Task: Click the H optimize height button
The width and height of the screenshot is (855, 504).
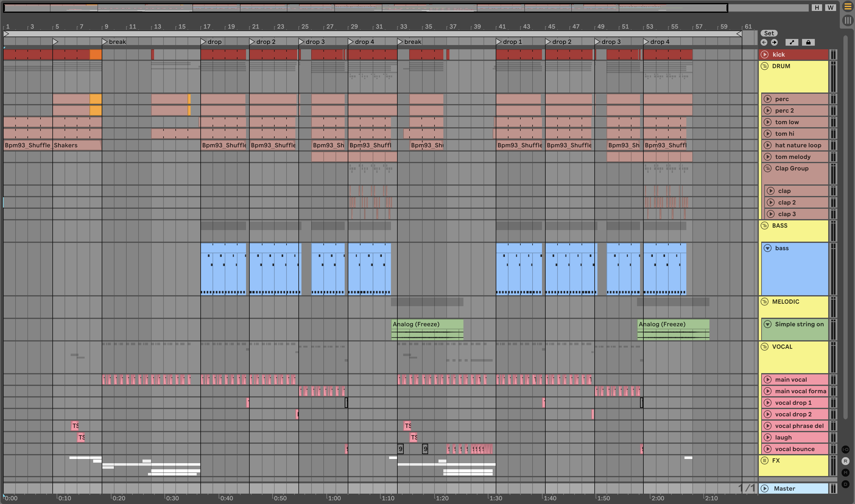Action: coord(817,8)
